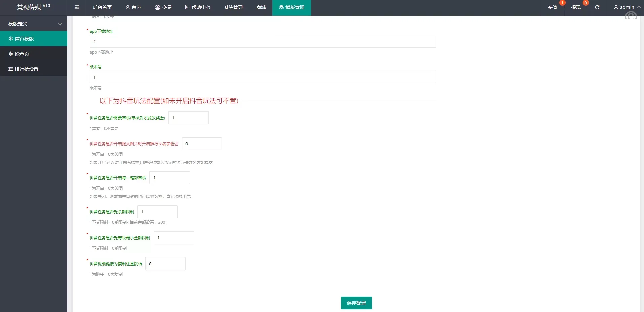Click the 抖音任务是否需要审核 input
The height and width of the screenshot is (312, 644).
coord(188,118)
